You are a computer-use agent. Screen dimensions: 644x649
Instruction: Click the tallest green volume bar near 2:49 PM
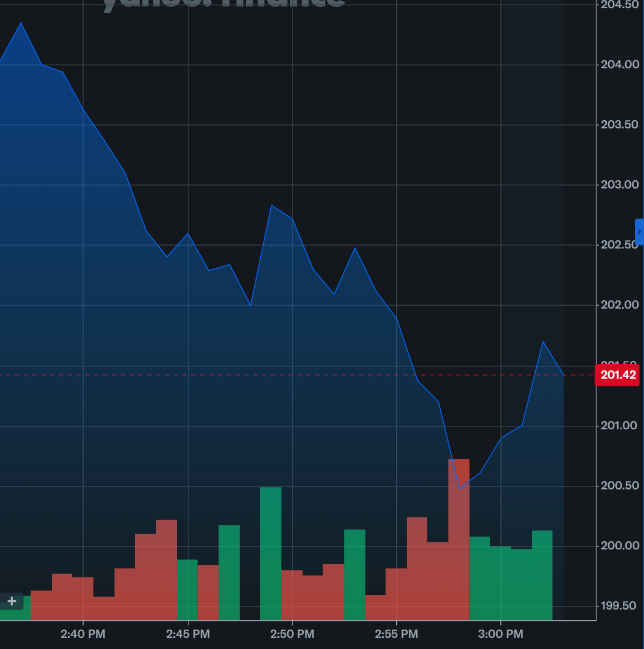[271, 554]
